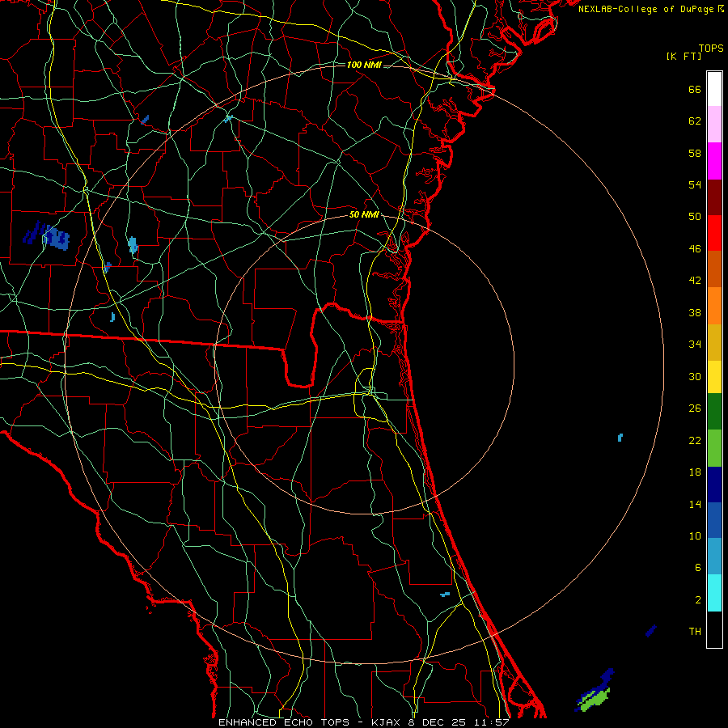Select the light green swatch between 26 and 22

(714, 448)
